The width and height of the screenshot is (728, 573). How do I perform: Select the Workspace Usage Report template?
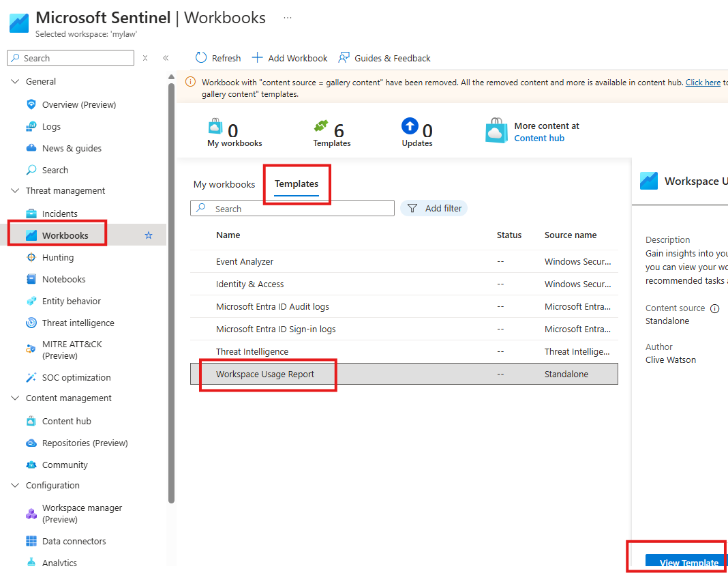coord(404,374)
